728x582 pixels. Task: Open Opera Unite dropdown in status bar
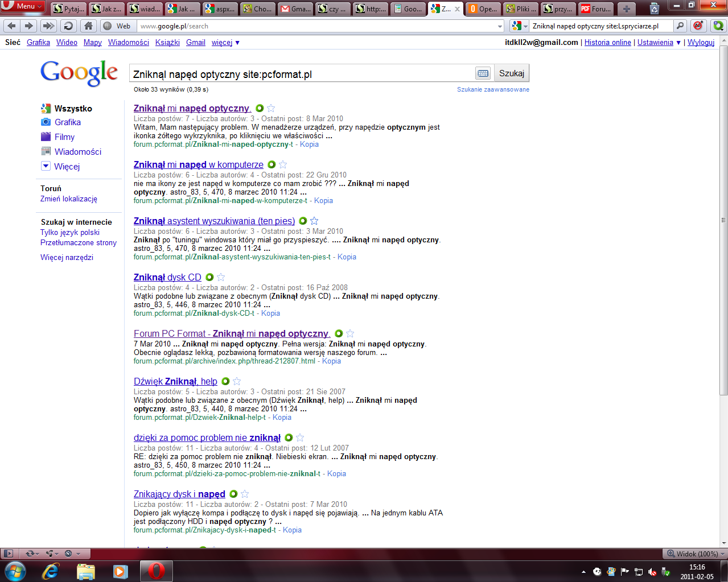pos(52,554)
